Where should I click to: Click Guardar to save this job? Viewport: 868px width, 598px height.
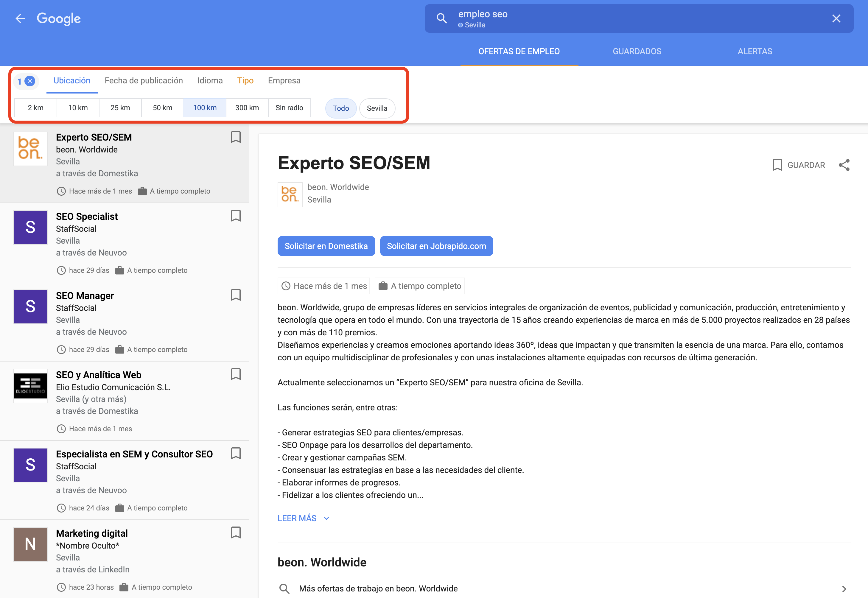[x=799, y=165]
